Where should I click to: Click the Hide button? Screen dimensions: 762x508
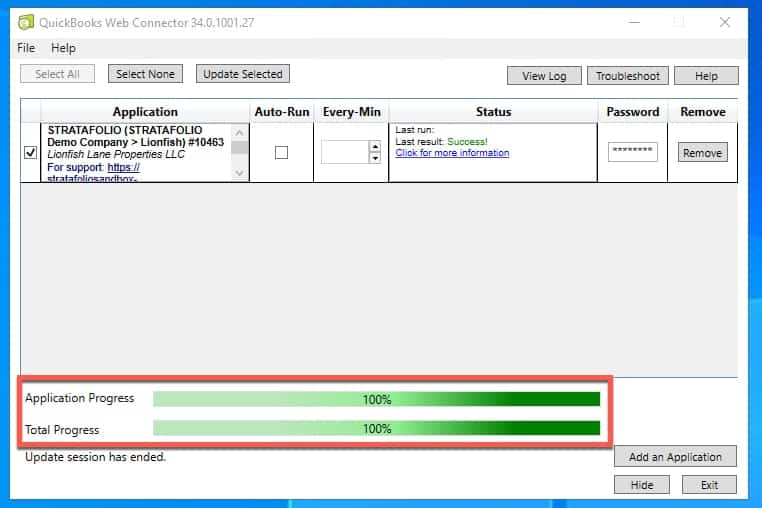tap(642, 485)
